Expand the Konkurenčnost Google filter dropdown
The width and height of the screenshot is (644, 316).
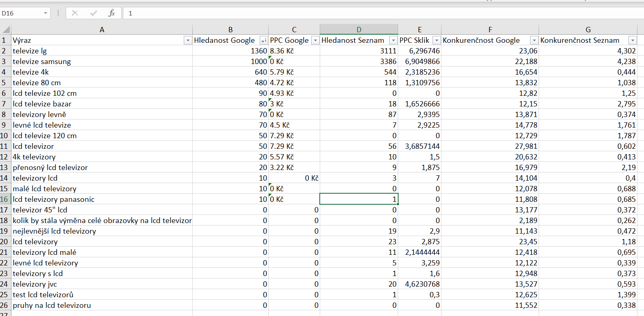(x=534, y=40)
